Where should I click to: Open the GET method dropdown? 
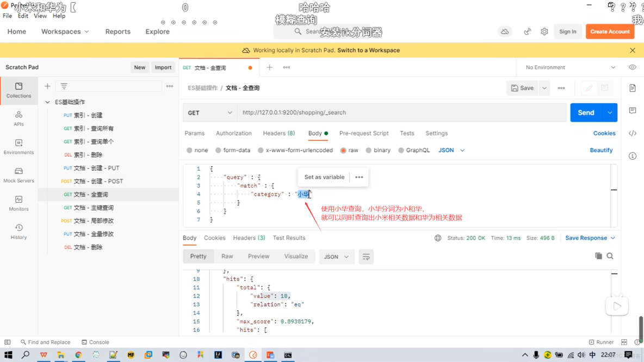[209, 113]
